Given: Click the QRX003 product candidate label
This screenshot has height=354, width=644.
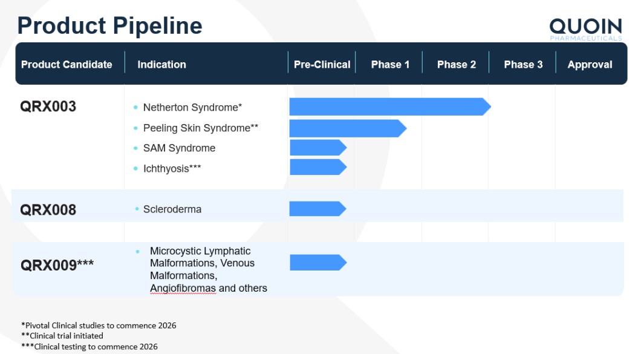Looking at the screenshot, I should point(48,107).
